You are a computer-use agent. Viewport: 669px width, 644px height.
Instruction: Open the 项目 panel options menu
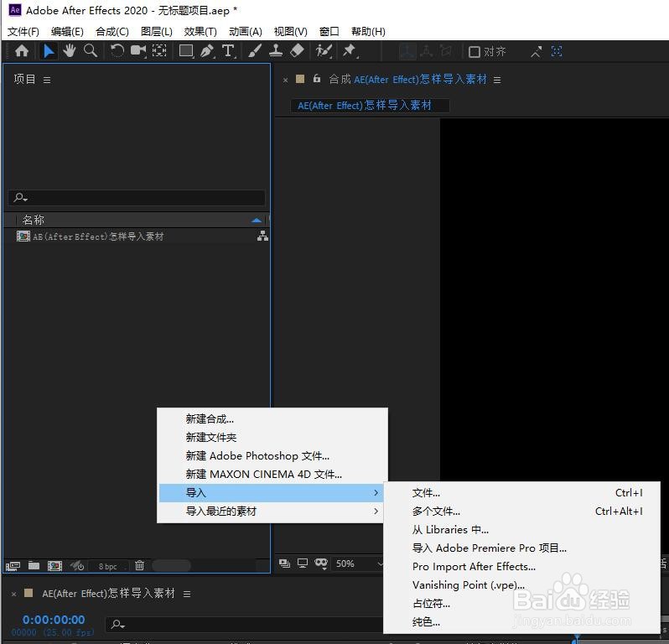click(x=47, y=80)
